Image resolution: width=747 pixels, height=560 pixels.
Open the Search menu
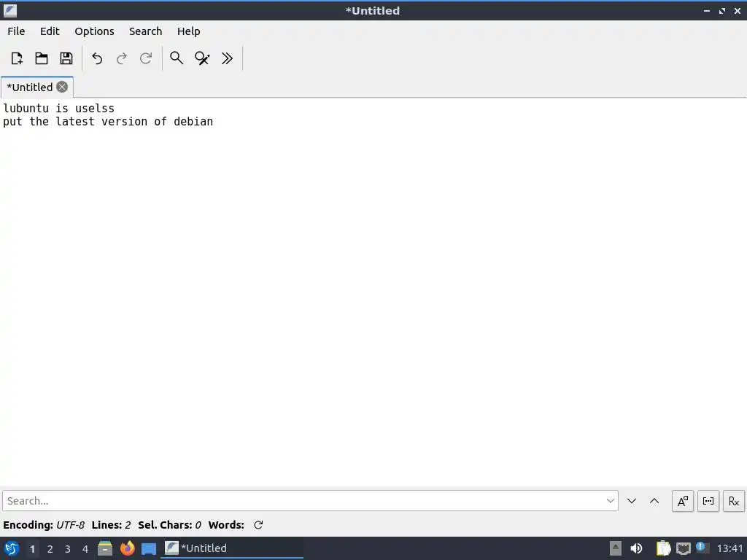[x=145, y=31]
